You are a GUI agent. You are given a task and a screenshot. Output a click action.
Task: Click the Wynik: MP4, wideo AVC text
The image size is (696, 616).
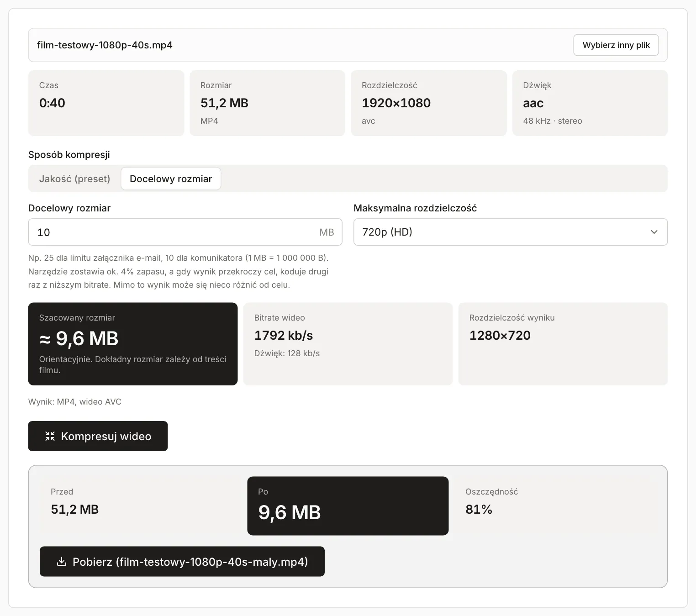75,402
